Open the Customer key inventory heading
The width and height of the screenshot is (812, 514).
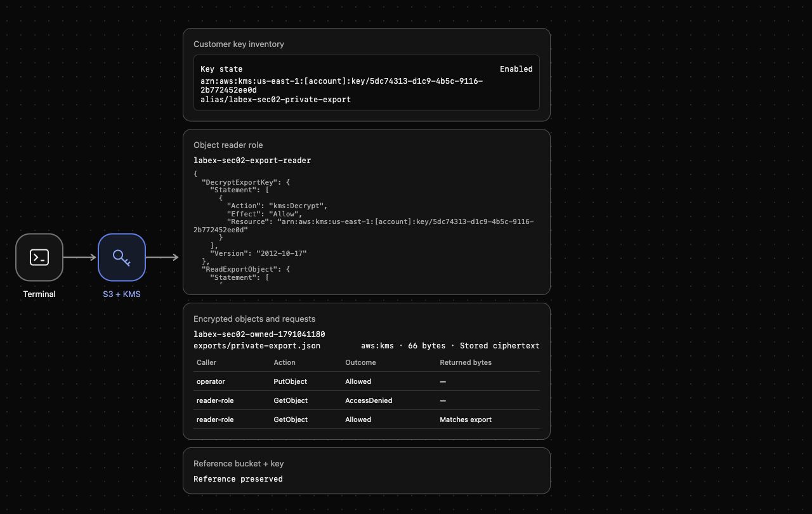pos(239,44)
